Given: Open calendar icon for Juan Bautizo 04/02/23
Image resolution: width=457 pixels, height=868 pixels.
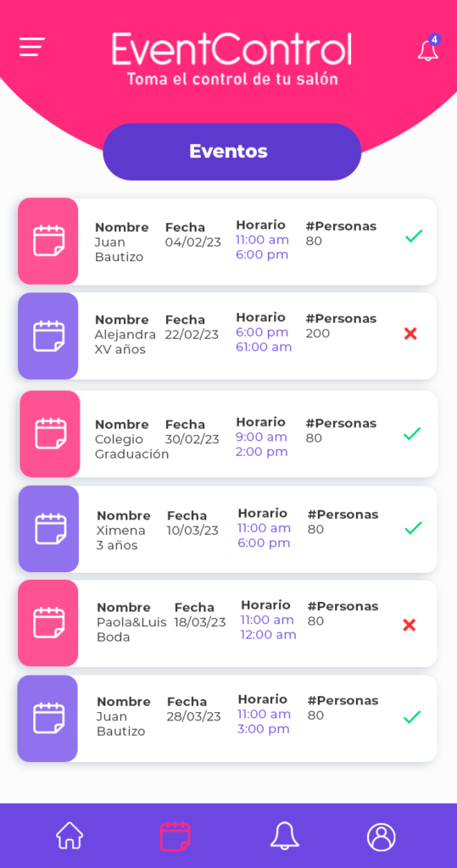Looking at the screenshot, I should (x=48, y=241).
